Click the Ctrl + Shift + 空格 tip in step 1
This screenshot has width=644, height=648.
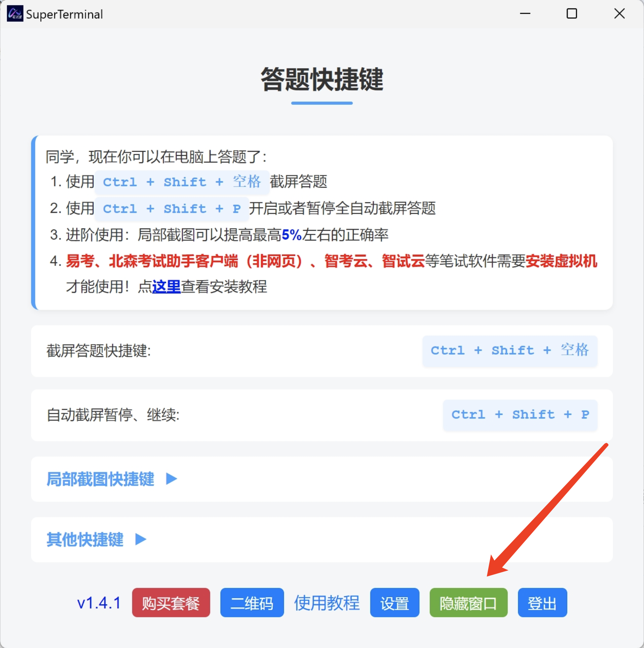[182, 182]
